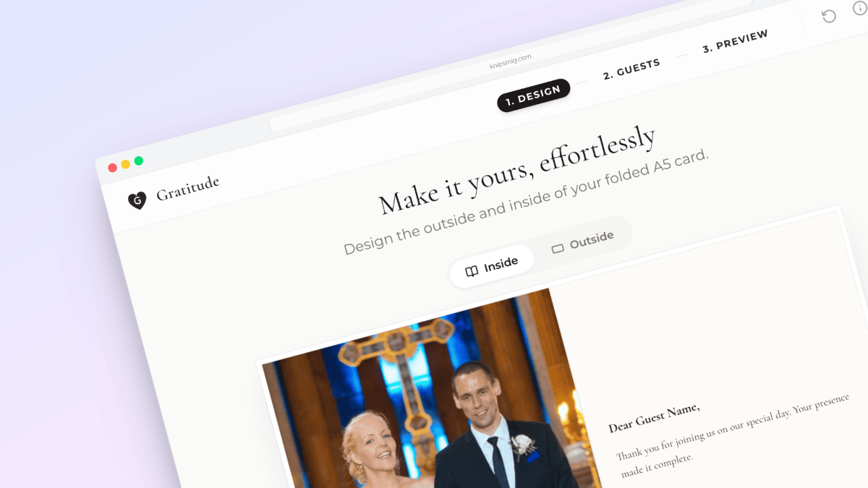Click the red close window button
The height and width of the screenshot is (488, 868).
113,168
